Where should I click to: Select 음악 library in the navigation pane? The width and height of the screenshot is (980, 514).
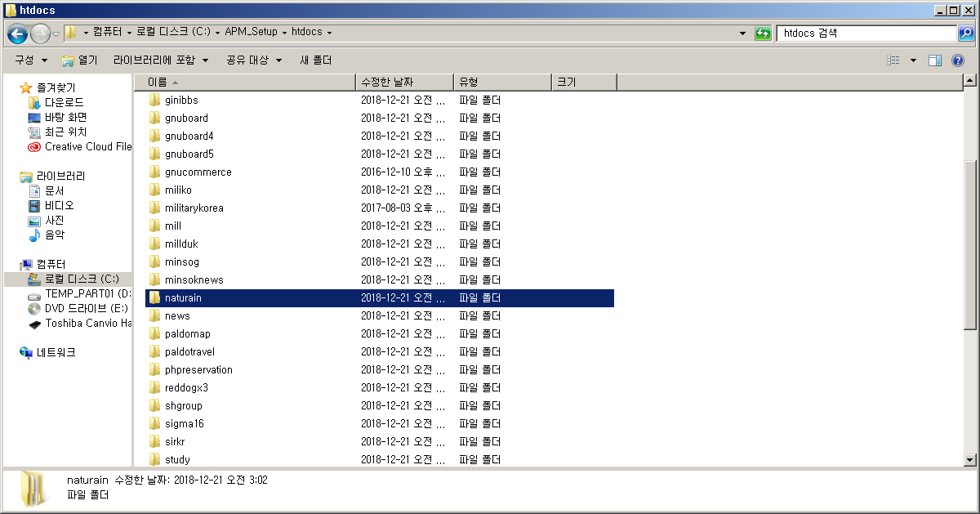tap(55, 235)
